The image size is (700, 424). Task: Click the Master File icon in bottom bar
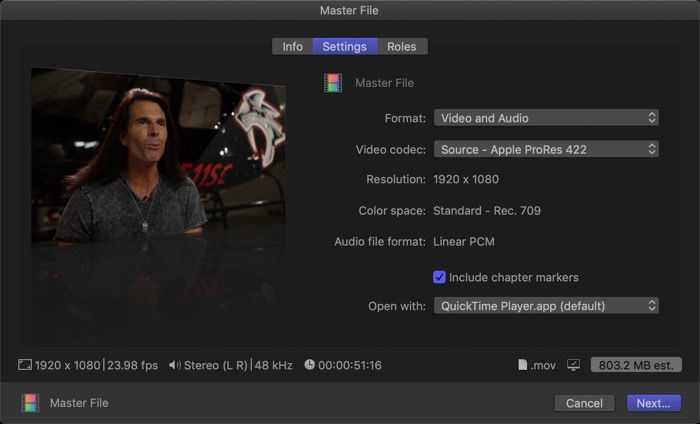click(30, 403)
